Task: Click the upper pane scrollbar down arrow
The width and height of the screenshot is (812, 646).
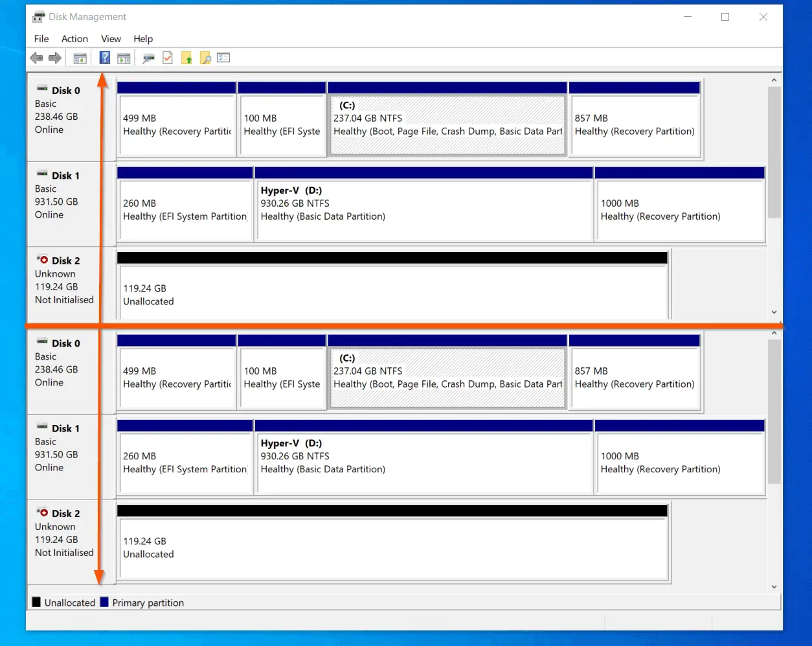Action: [x=774, y=312]
